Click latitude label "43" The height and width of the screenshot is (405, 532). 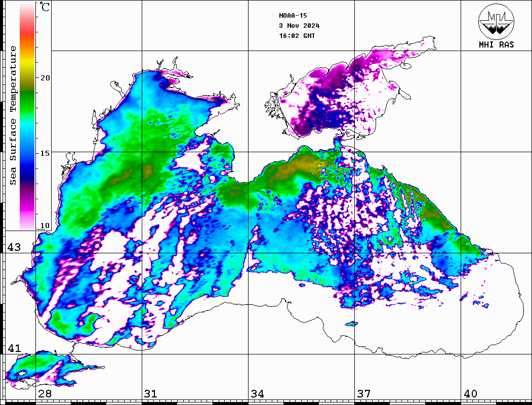[14, 247]
